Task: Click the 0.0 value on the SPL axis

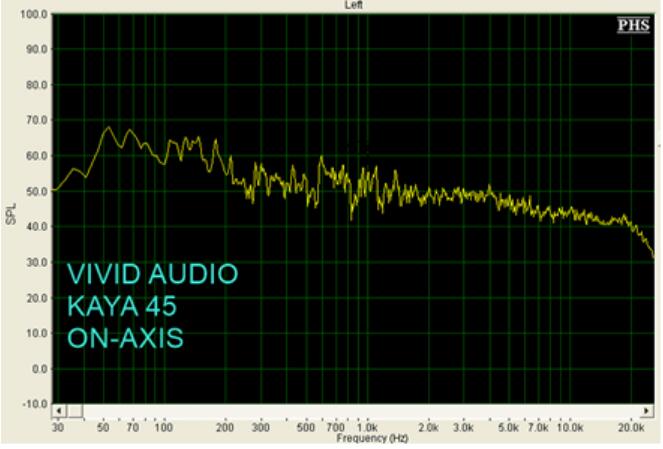Action: coord(39,369)
